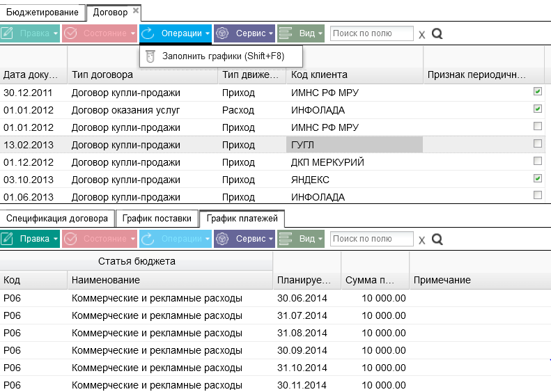This screenshot has width=551, height=392.
Task: Click the list-lines icon on lower Вид button
Action: [286, 239]
